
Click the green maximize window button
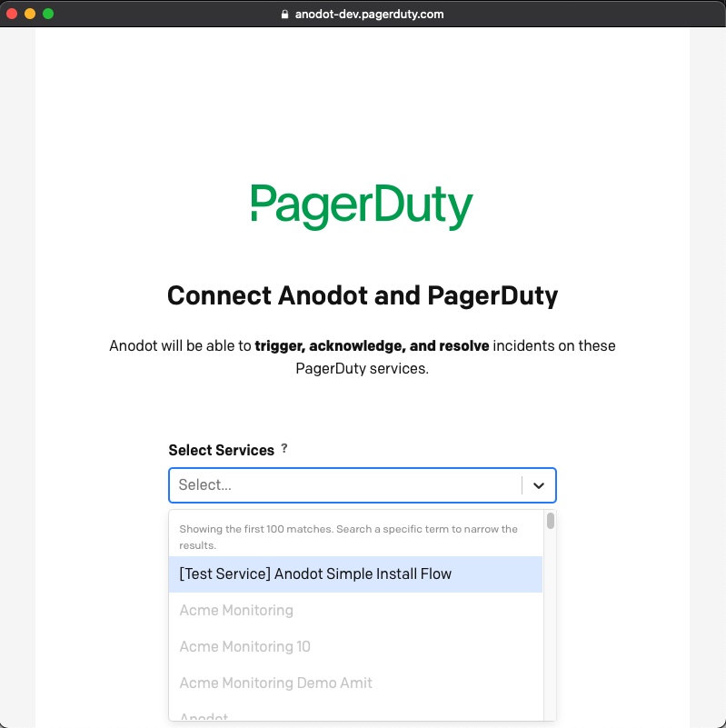pos(48,14)
